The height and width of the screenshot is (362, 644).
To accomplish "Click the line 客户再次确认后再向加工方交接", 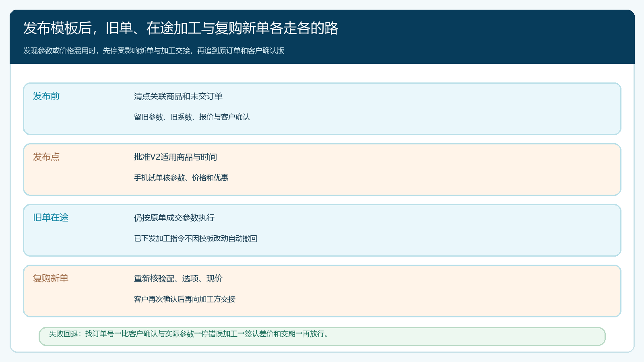I will 185,299.
